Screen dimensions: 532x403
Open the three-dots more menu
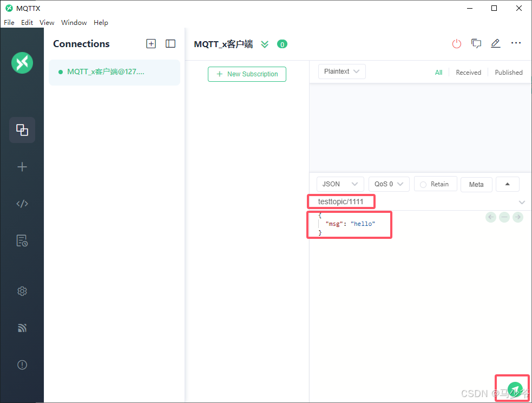click(516, 43)
